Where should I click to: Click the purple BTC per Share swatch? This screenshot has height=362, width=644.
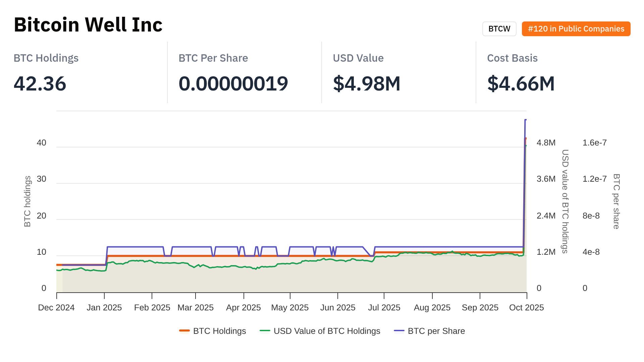pos(399,331)
